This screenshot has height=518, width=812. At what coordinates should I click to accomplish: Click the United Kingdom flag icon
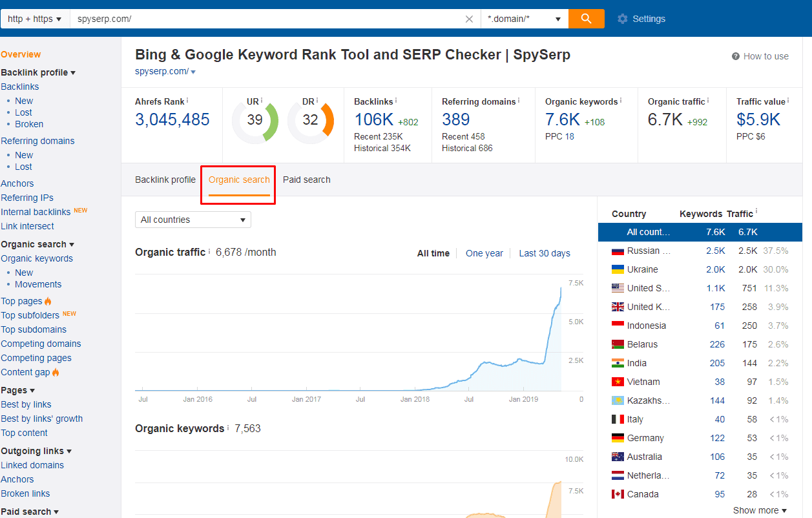pos(618,307)
